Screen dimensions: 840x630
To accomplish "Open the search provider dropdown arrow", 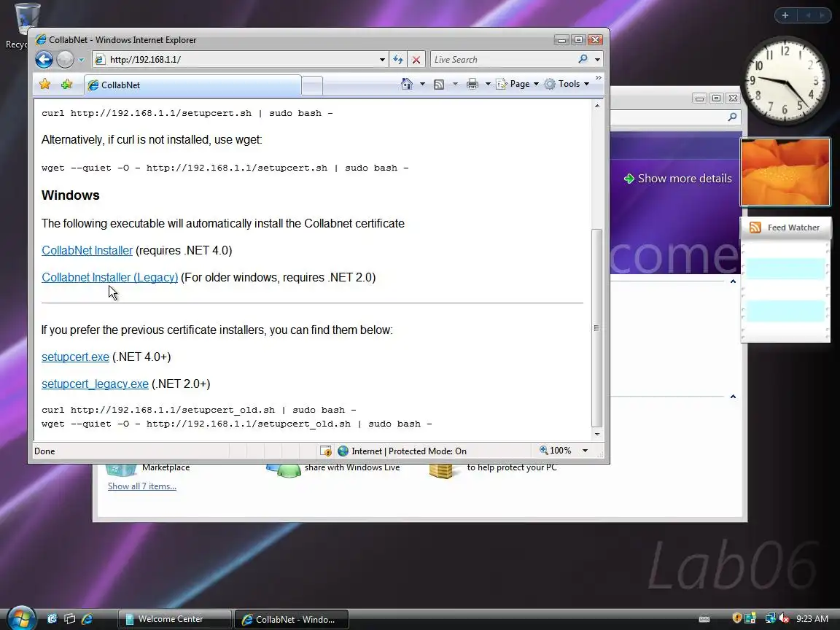I will point(597,60).
